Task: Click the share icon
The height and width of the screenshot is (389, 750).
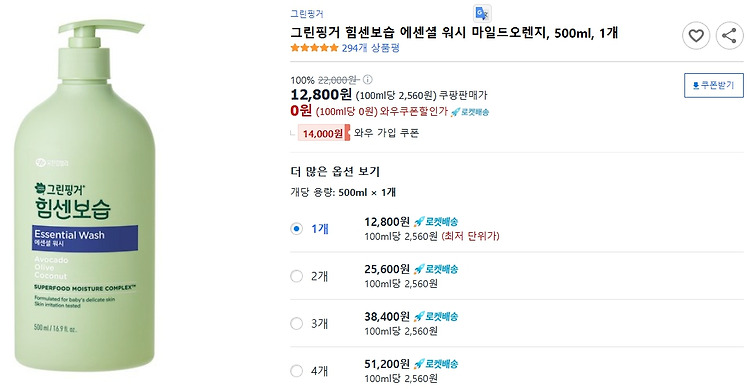Action: click(x=729, y=35)
